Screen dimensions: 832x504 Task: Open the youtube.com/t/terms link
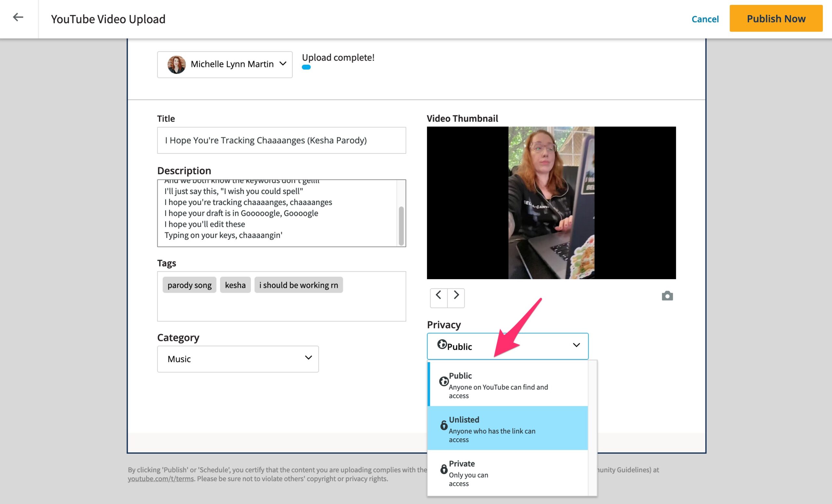[161, 479]
